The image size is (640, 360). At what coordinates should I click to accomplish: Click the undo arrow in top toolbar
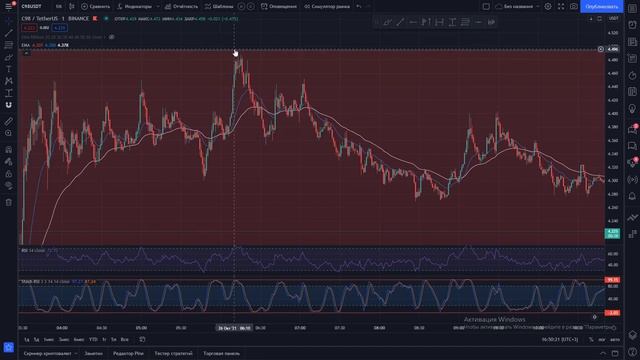tap(359, 7)
